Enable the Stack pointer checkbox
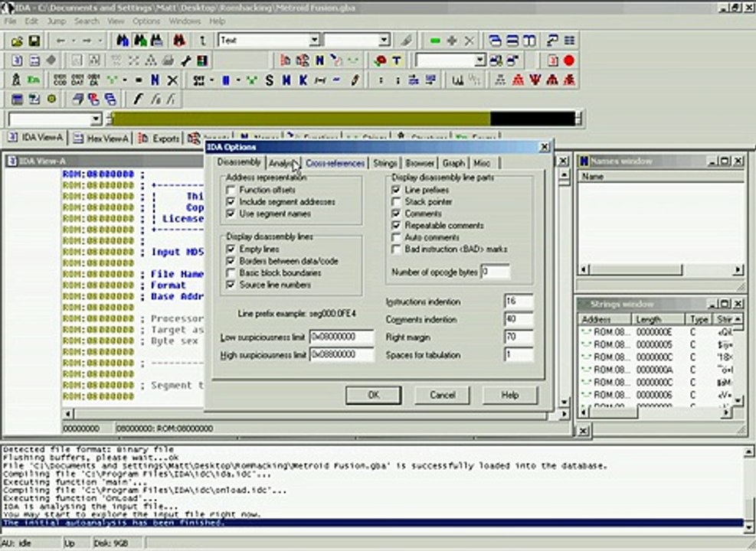This screenshot has height=551, width=756. click(x=396, y=202)
